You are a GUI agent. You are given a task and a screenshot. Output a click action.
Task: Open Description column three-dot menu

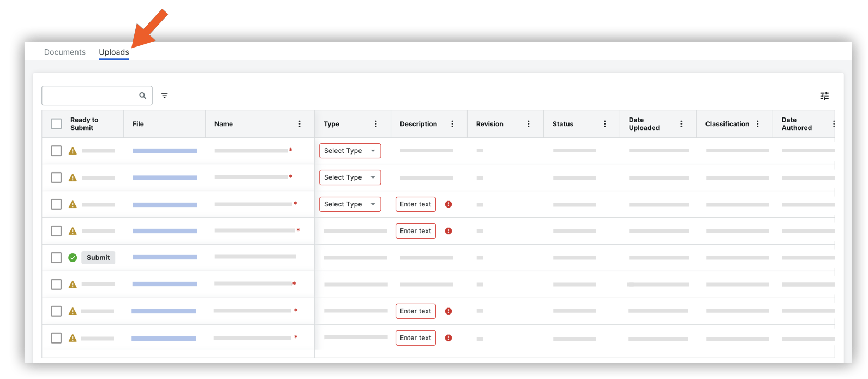(x=452, y=124)
